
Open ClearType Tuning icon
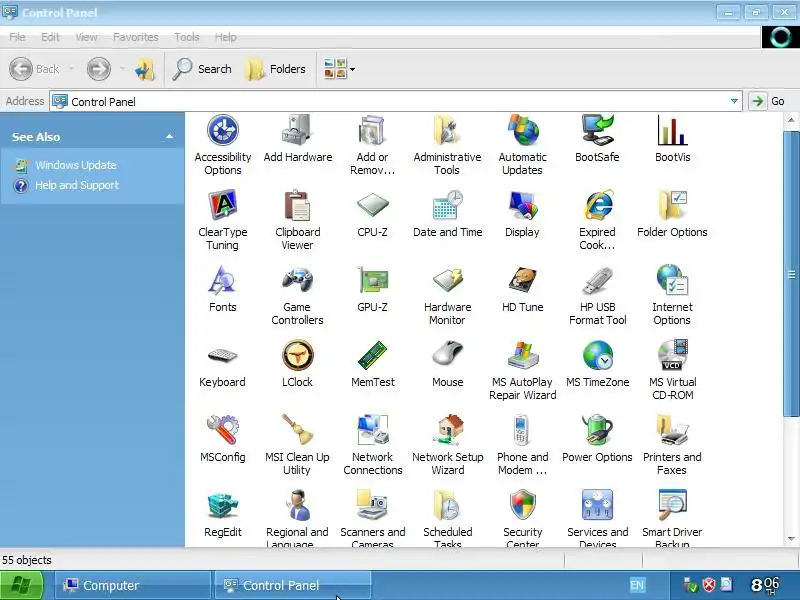(222, 205)
